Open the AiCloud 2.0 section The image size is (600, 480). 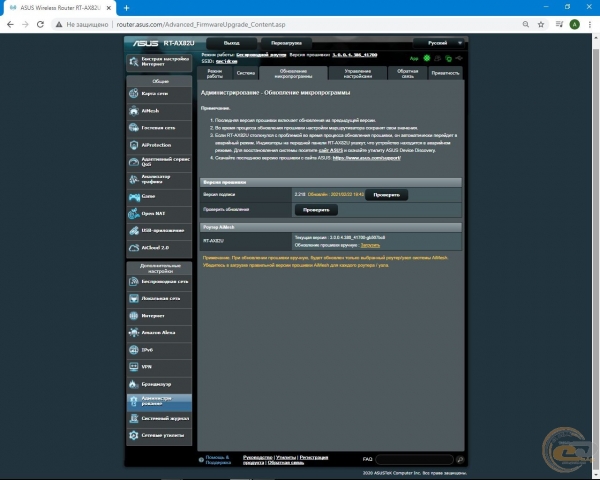coord(159,248)
